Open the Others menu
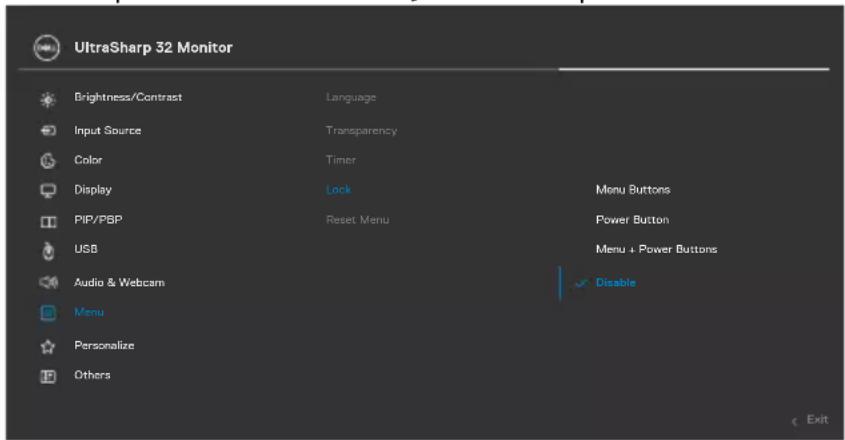 click(92, 375)
